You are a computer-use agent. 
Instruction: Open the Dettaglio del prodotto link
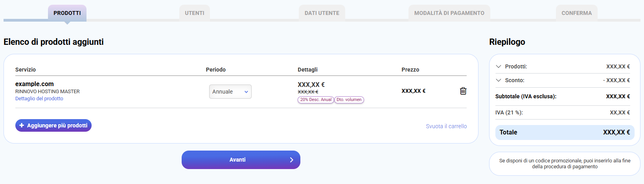coord(39,99)
